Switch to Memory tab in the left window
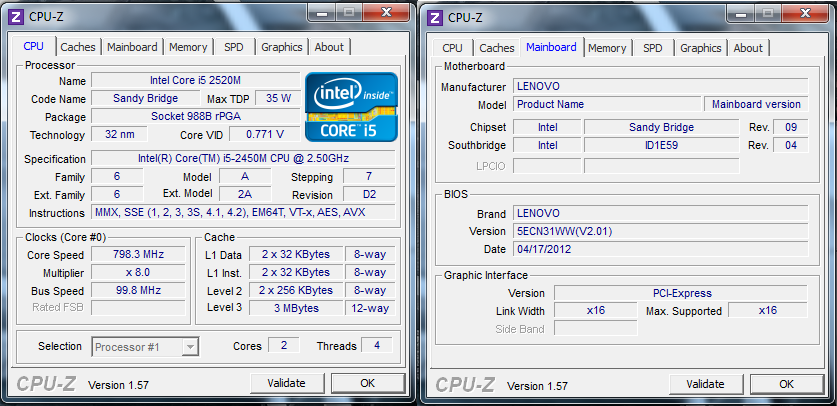Image resolution: width=837 pixels, height=406 pixels. pyautogui.click(x=188, y=47)
